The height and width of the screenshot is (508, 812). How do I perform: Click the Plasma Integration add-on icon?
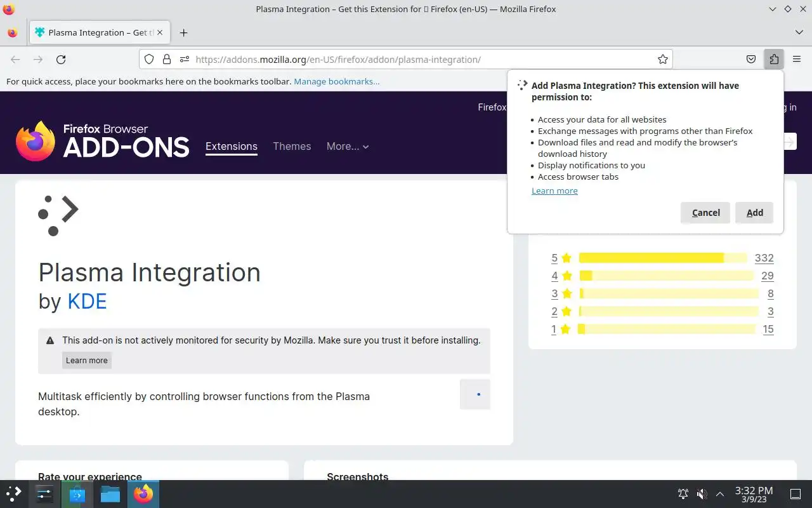[58, 216]
